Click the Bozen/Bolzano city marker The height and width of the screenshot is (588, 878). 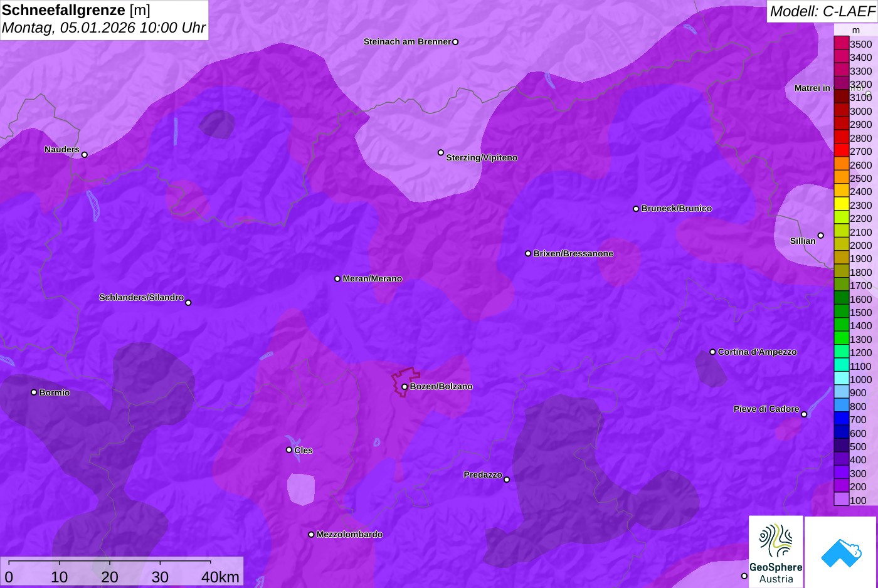[405, 387]
